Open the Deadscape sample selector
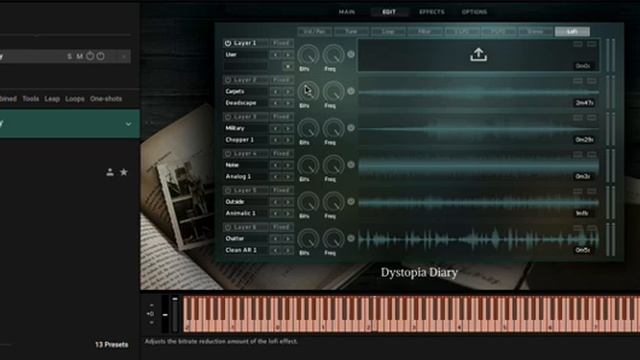Viewport: 640px width, 360px height. pyautogui.click(x=246, y=103)
